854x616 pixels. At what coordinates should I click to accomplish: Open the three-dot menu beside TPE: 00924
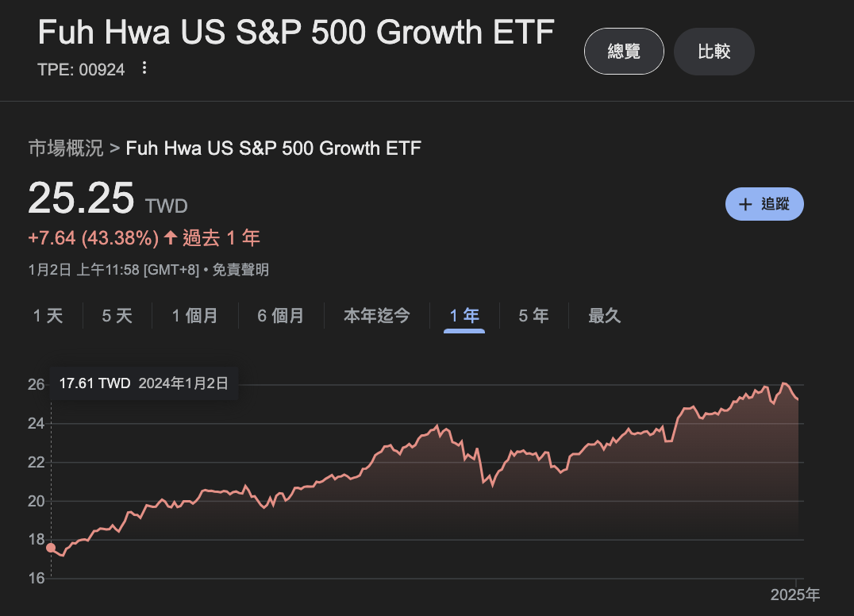[144, 69]
